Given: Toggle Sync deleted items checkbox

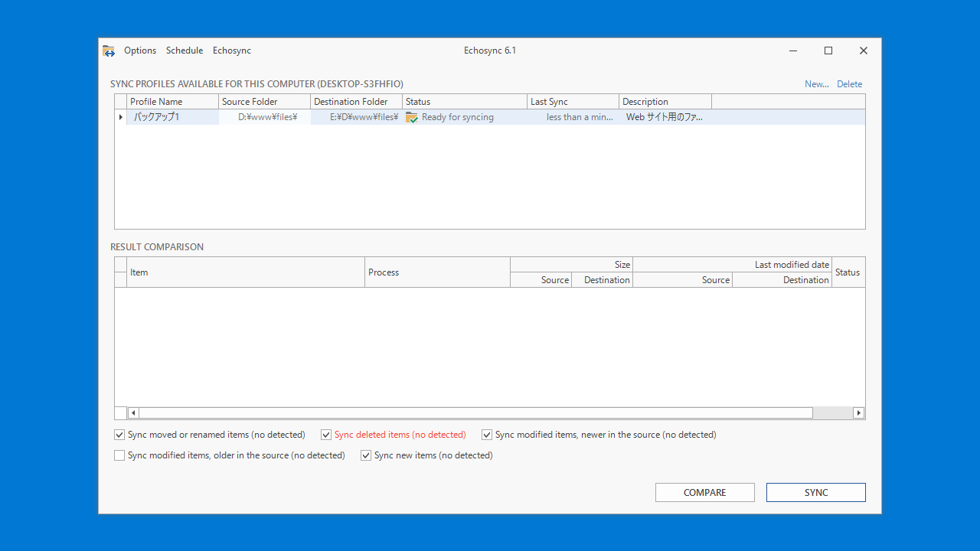Looking at the screenshot, I should (326, 435).
